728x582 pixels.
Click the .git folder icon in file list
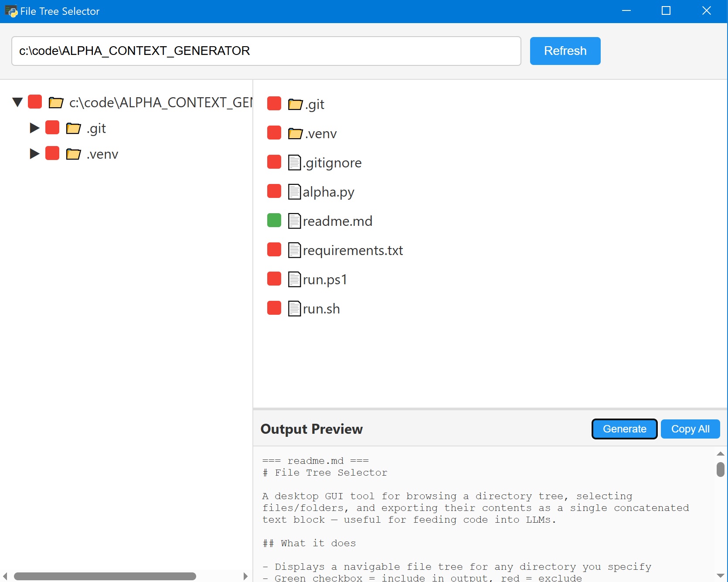click(295, 104)
